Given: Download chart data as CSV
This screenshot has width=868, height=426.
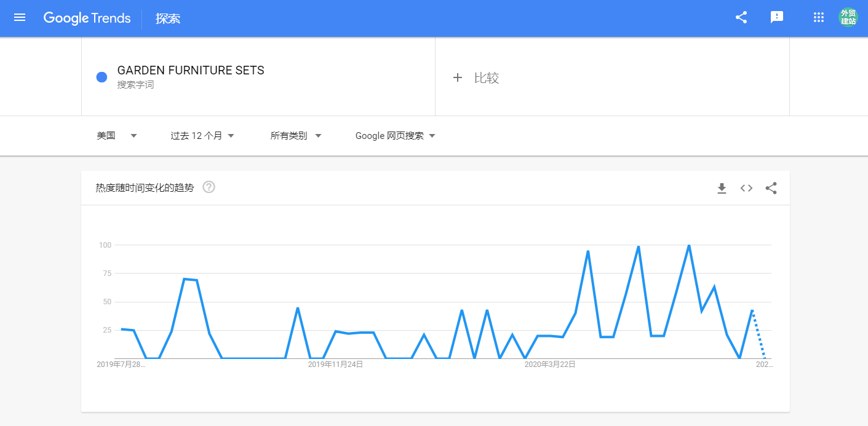Looking at the screenshot, I should click(722, 188).
